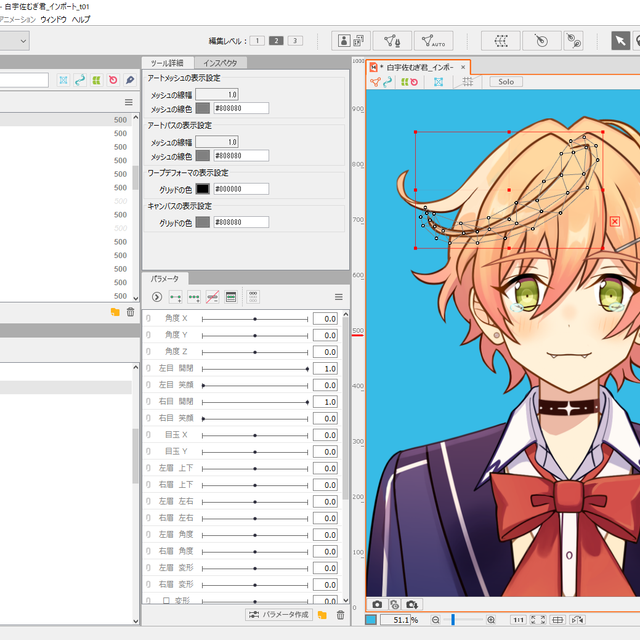Select the arrow selection tool
The height and width of the screenshot is (640, 640).
point(621,41)
